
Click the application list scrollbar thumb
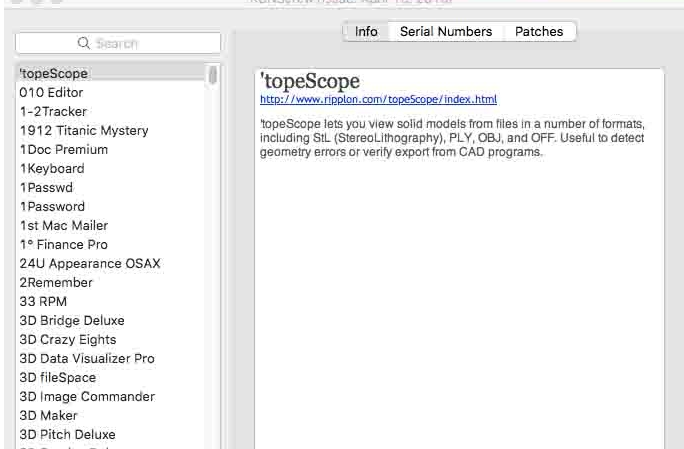tap(213, 75)
